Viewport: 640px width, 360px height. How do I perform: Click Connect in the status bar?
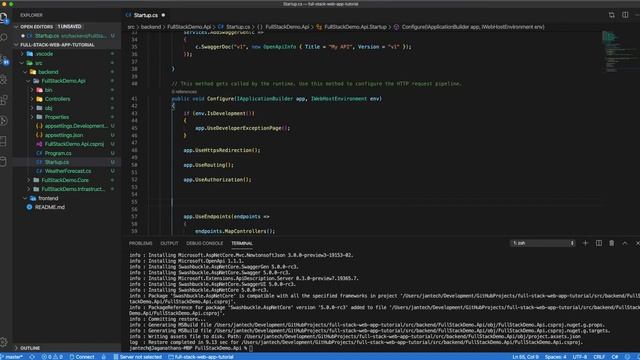[82, 357]
